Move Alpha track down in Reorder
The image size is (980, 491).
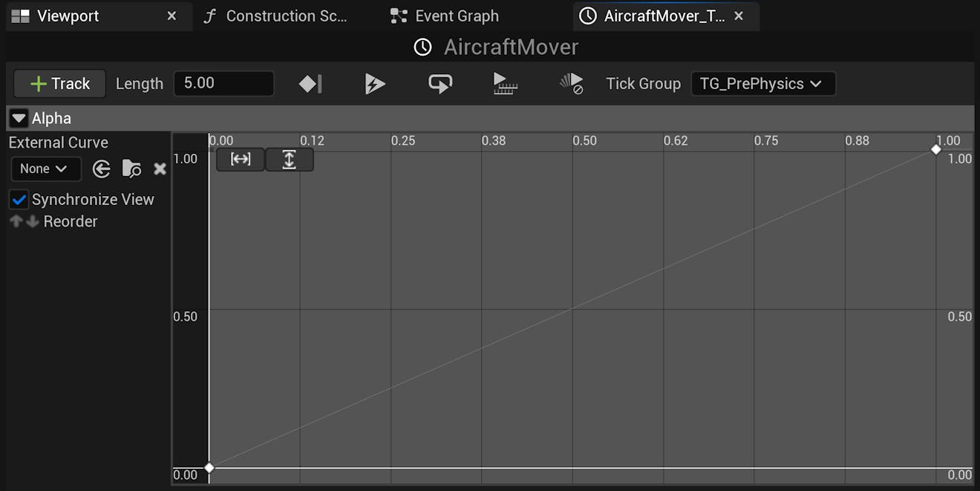(x=32, y=221)
